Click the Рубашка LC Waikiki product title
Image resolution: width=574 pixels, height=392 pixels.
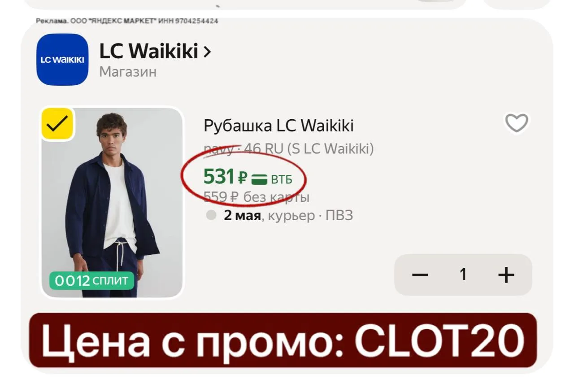(x=278, y=125)
